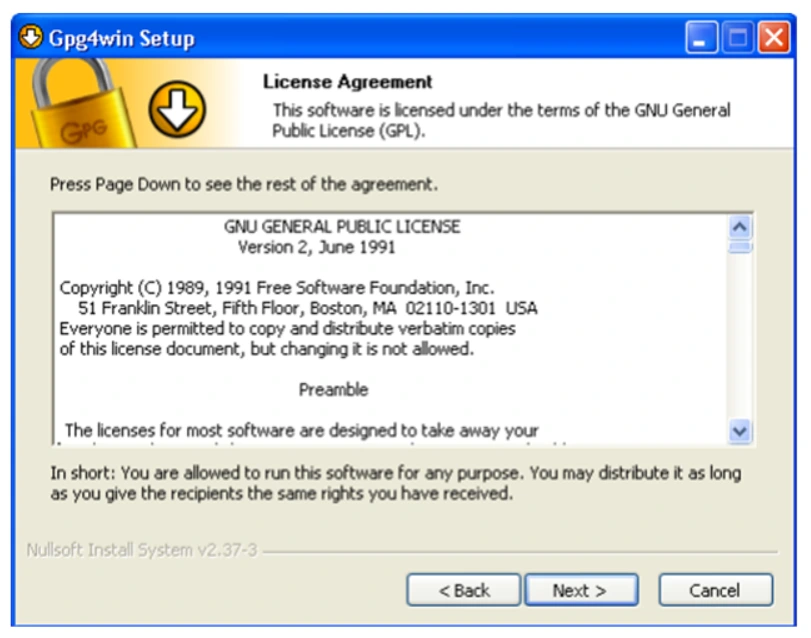
Task: Click 'The licenses for most software' line
Action: (x=302, y=431)
